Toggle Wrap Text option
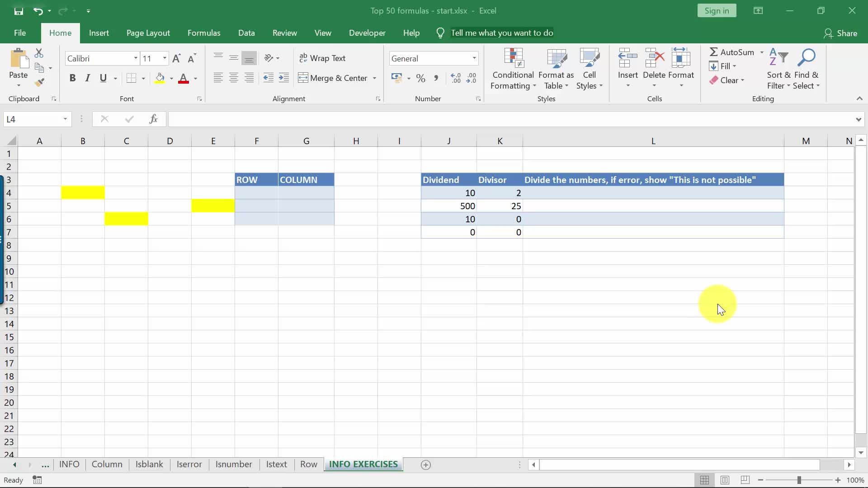This screenshot has height=488, width=868. click(x=322, y=58)
